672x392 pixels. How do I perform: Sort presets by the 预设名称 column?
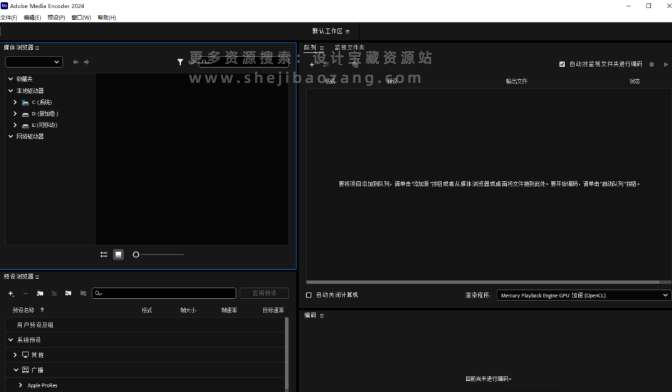(x=23, y=310)
